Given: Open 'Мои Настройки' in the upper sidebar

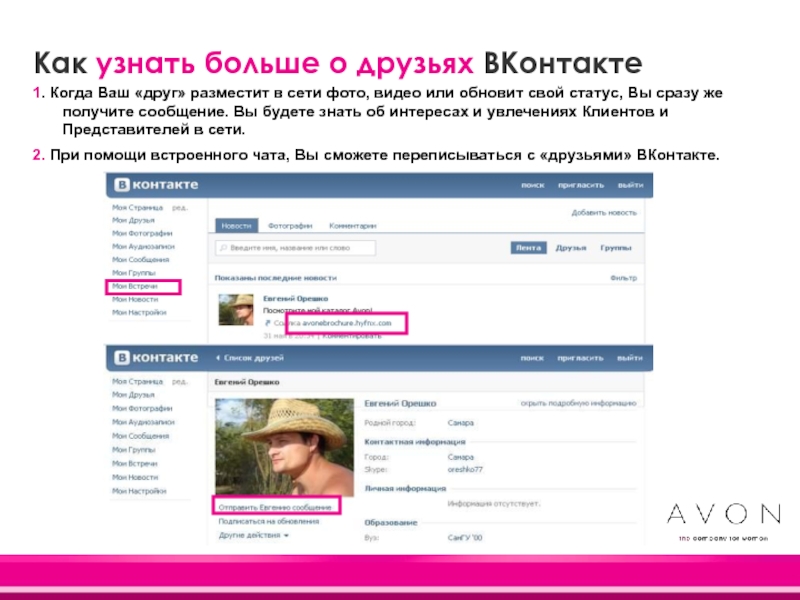Looking at the screenshot, I should (x=139, y=312).
